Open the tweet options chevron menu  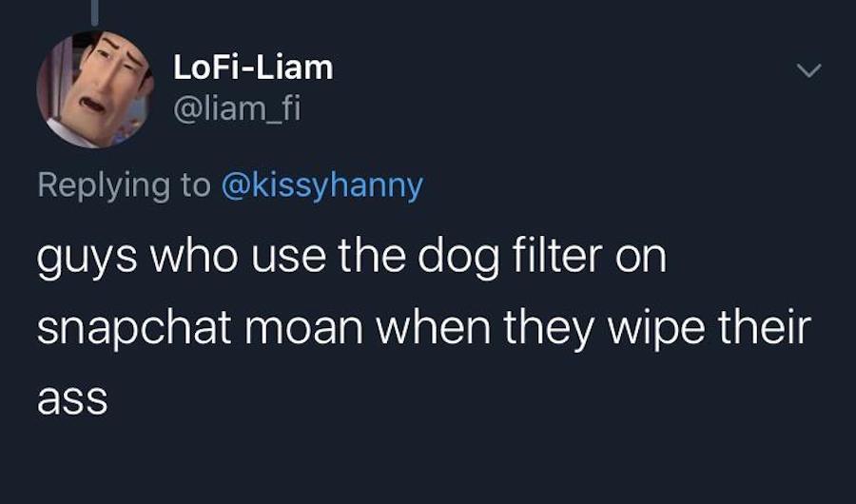[808, 70]
